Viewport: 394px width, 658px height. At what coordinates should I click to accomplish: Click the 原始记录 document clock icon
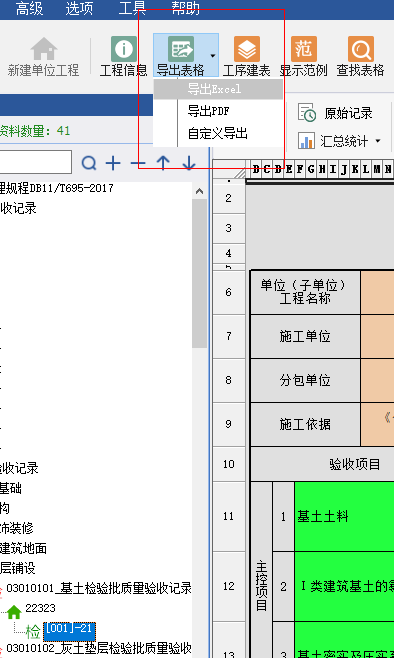coord(307,112)
